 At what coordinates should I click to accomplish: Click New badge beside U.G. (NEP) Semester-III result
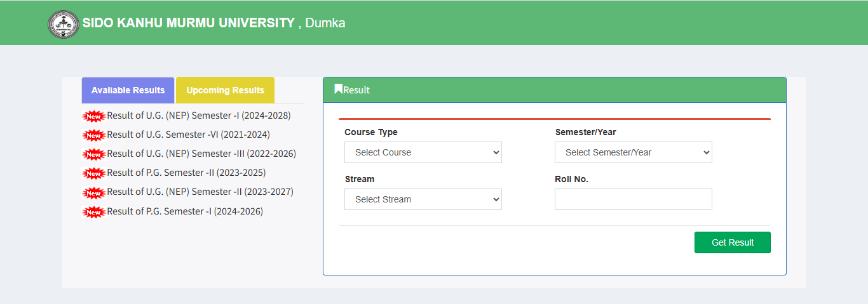[94, 154]
